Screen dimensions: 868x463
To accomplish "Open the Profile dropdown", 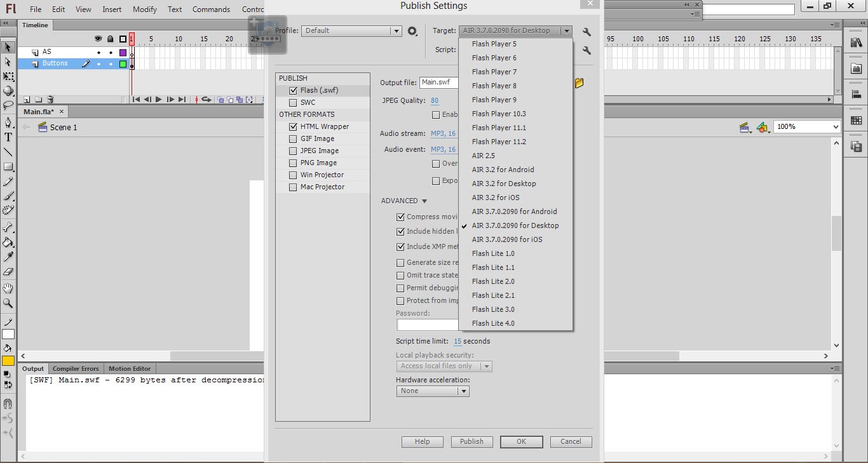I will tap(351, 30).
